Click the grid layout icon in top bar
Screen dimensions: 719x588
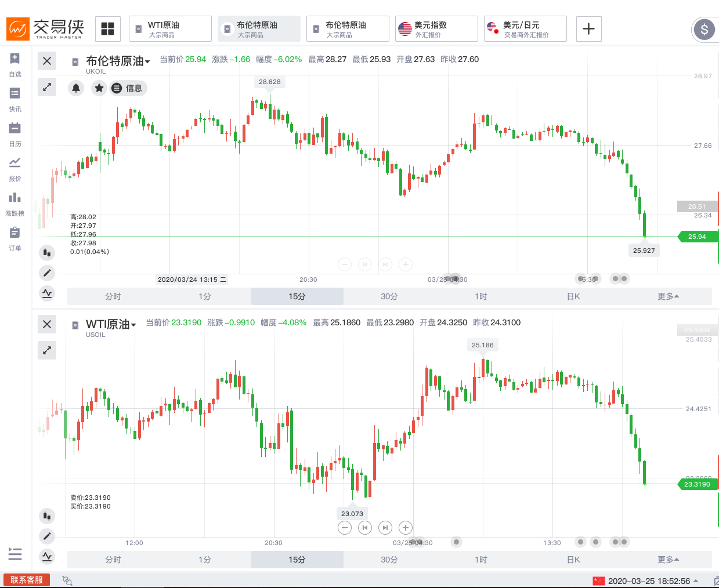tap(108, 29)
